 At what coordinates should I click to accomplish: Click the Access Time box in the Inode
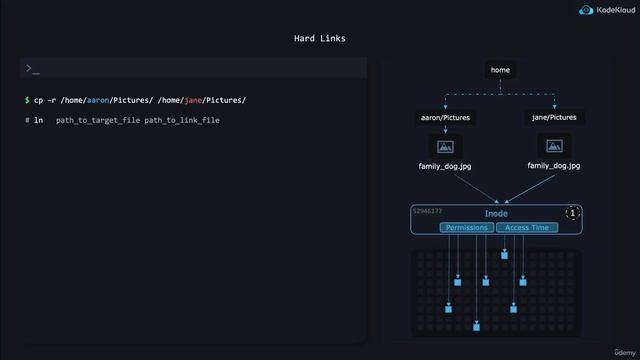coord(527,227)
